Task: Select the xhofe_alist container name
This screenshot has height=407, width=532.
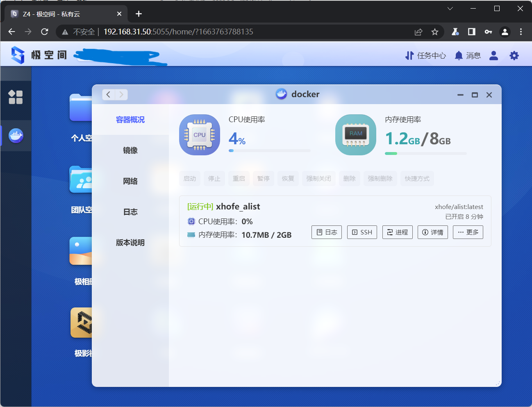Action: (238, 207)
